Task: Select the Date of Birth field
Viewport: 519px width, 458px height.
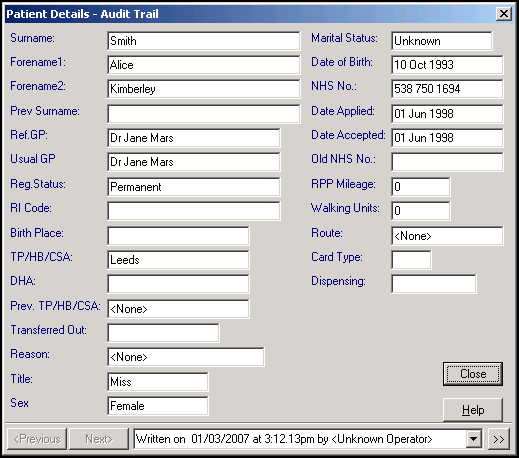Action: (x=447, y=65)
